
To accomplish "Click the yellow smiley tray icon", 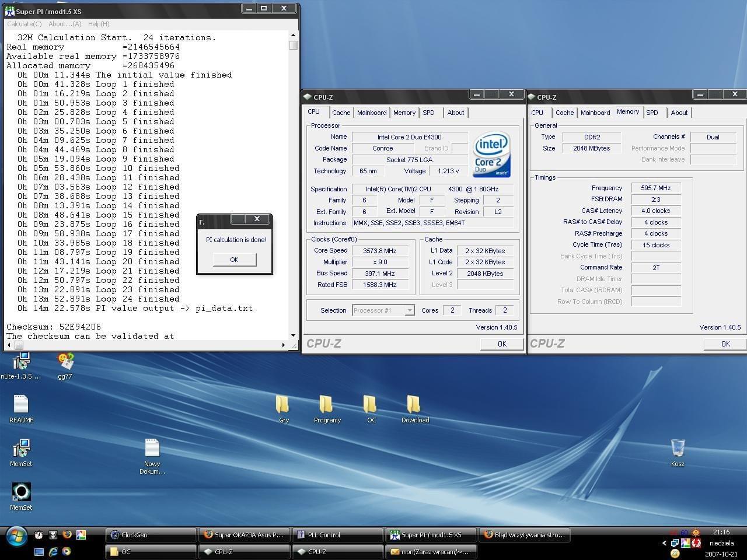I will click(675, 553).
